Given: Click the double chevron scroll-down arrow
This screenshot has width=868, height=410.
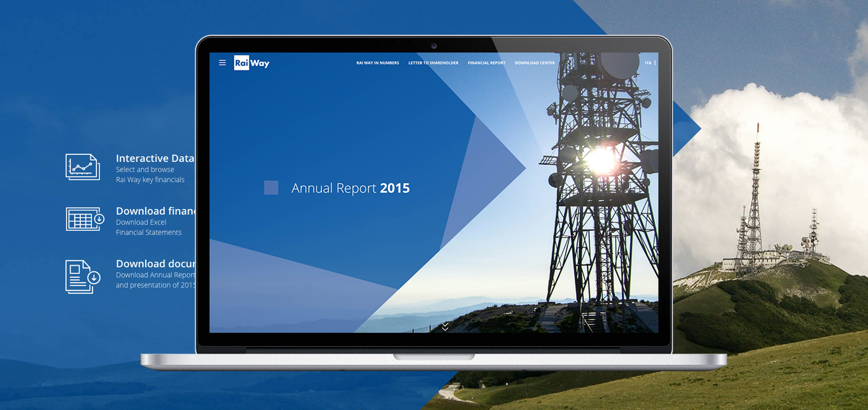Looking at the screenshot, I should pos(445,326).
